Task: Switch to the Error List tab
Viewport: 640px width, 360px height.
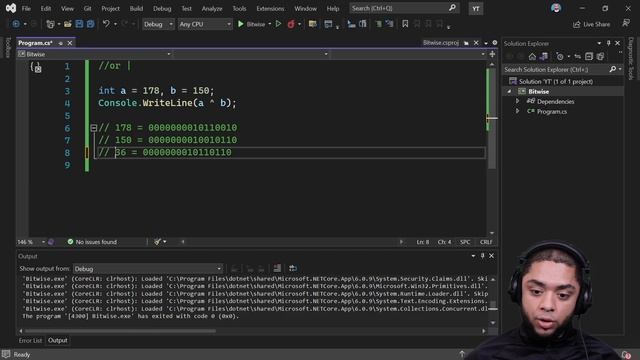Action: pos(30,340)
